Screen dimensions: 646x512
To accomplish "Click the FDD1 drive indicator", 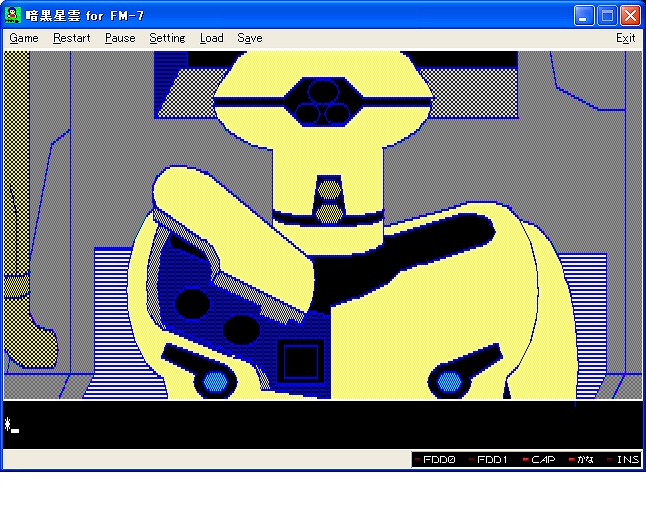I will [x=490, y=460].
